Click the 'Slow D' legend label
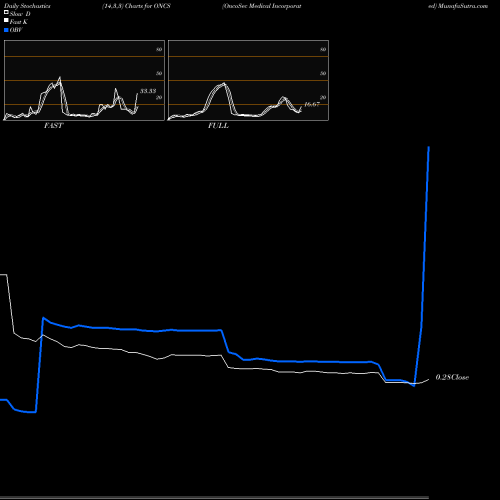The height and width of the screenshot is (500, 500). (x=20, y=14)
